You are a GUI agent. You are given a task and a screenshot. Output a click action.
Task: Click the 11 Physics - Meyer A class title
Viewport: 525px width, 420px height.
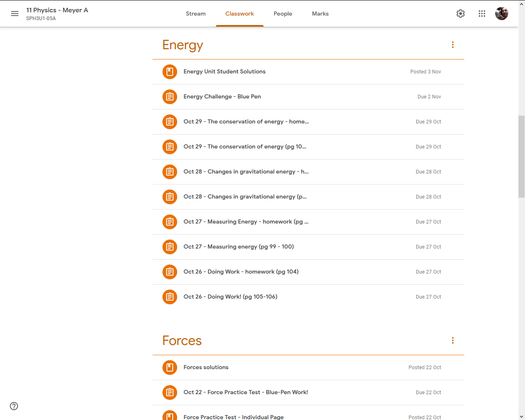[x=57, y=10]
